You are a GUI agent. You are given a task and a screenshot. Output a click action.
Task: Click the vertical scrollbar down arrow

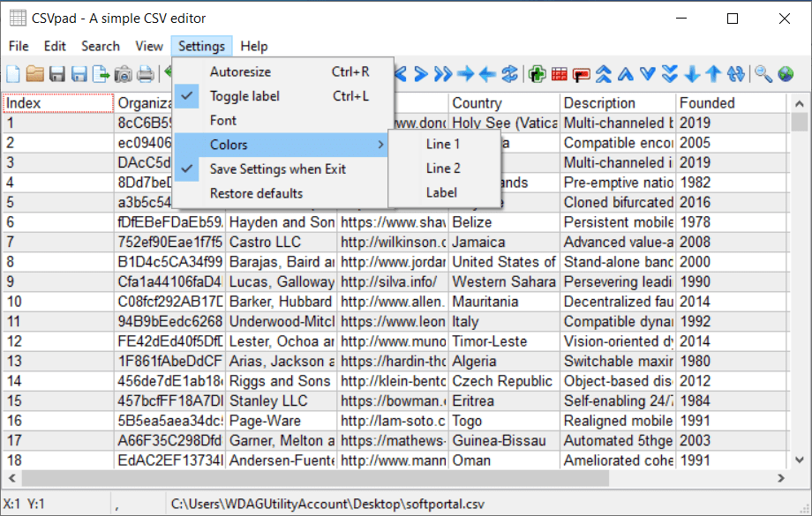tap(799, 460)
